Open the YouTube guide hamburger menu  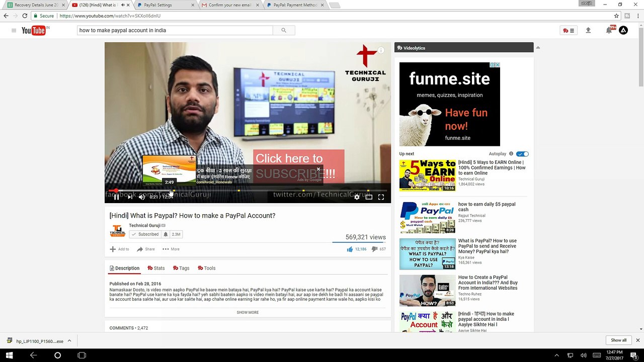(x=14, y=31)
